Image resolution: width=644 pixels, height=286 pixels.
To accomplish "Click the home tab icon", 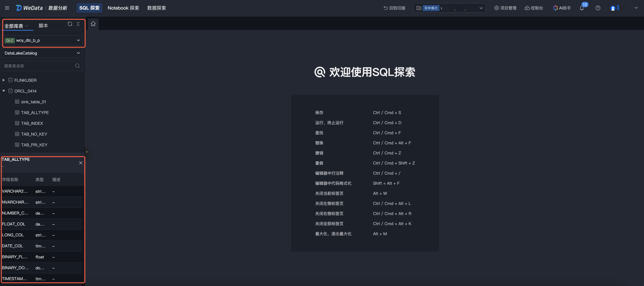I will click(93, 24).
